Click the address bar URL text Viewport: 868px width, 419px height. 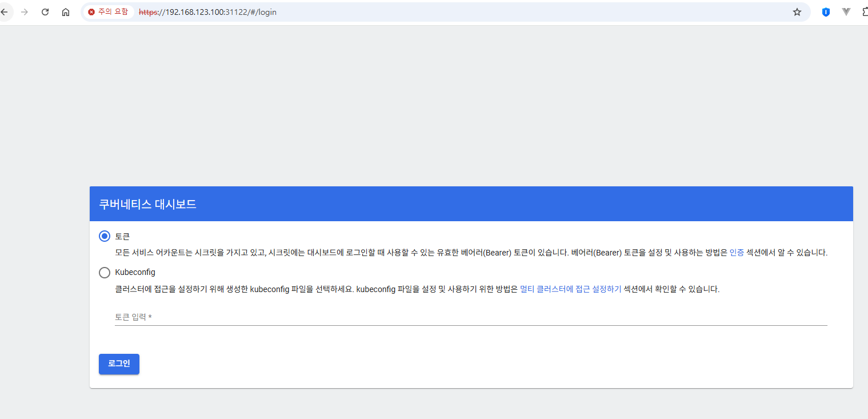[207, 12]
